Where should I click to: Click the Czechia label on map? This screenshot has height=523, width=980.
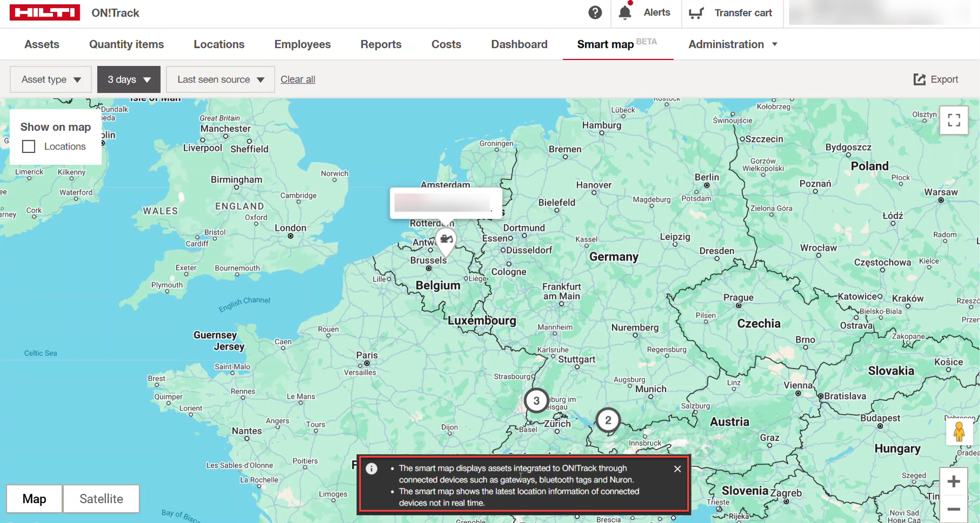(x=759, y=323)
